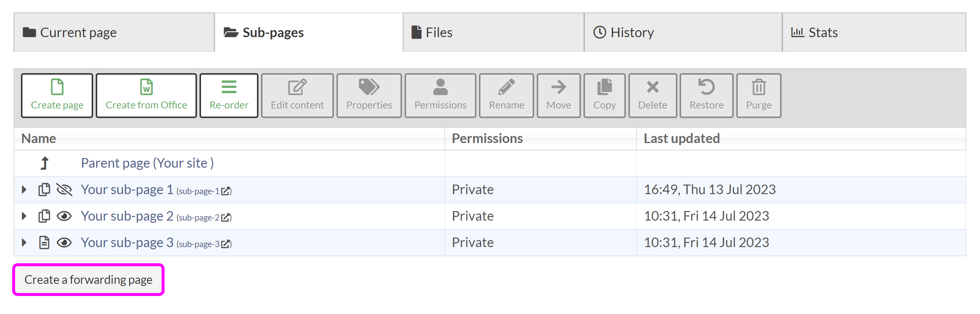Toggle visibility of Your sub-page 1
Screen dimensions: 980x314
(64, 189)
